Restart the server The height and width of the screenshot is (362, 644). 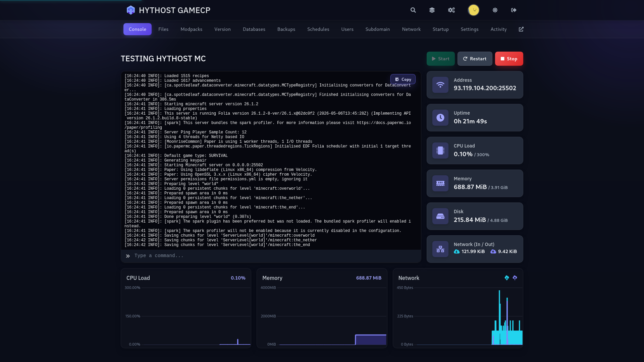pos(475,59)
